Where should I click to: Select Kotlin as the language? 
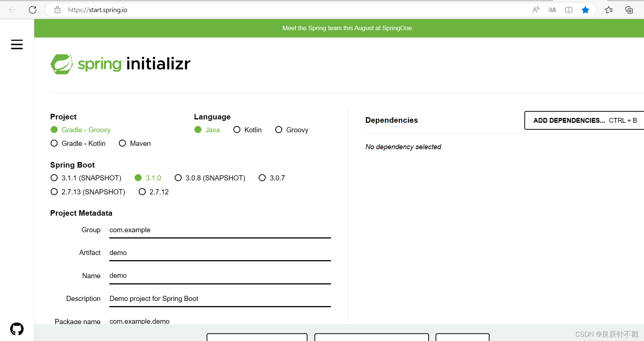click(247, 130)
